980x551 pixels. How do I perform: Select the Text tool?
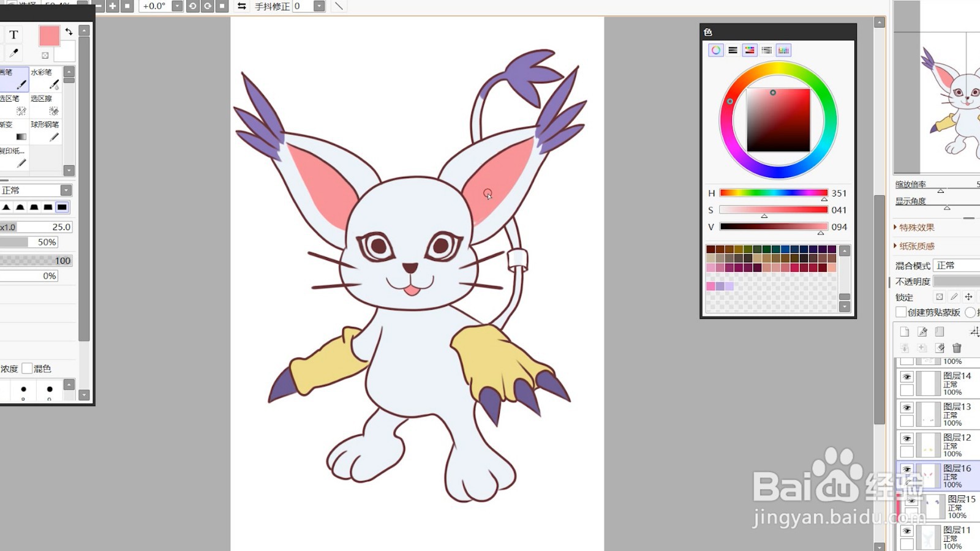[13, 35]
